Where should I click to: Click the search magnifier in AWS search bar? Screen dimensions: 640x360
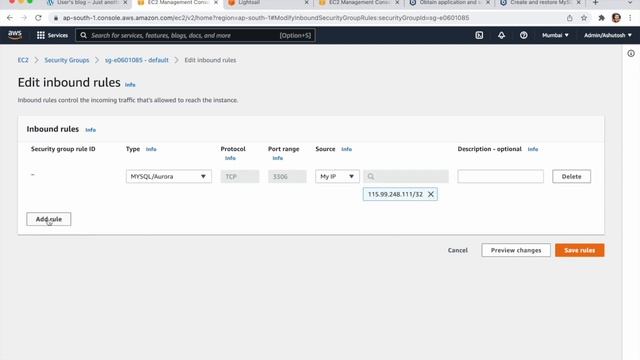coord(84,36)
